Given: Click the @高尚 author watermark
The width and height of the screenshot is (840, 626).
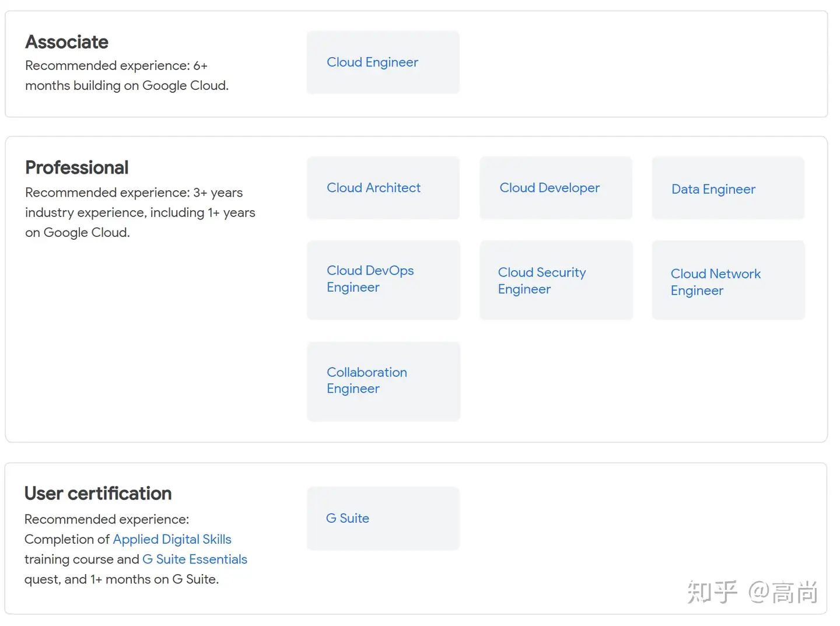Looking at the screenshot, I should point(783,592).
